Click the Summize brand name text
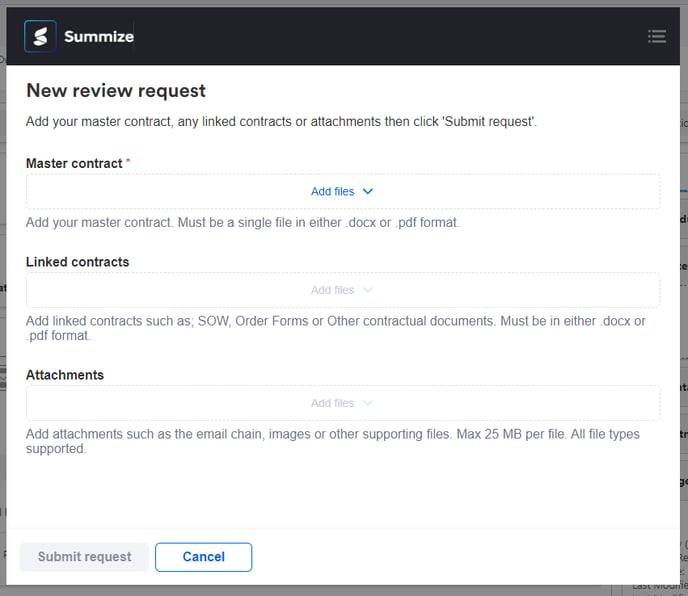688x596 pixels. 98,37
